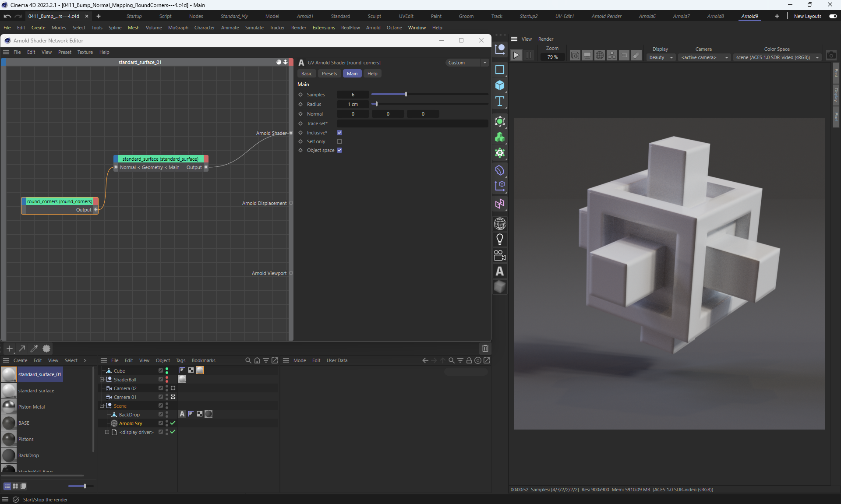
Task: Click the Presets tab button
Action: point(329,74)
